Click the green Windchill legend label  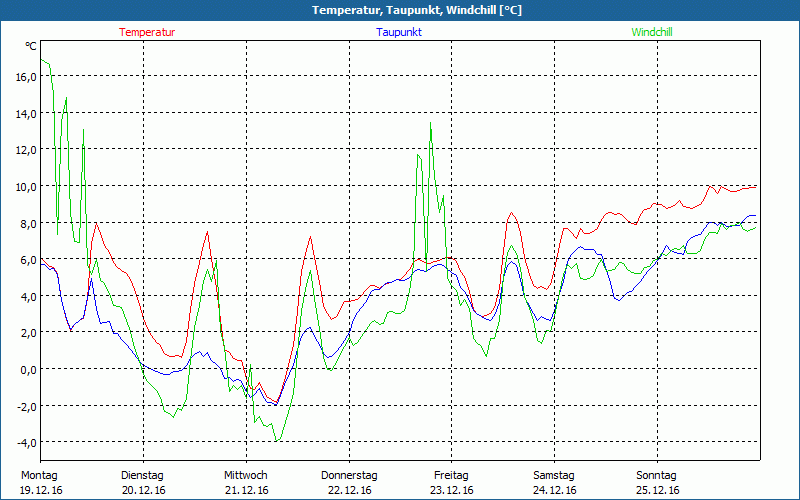(652, 32)
